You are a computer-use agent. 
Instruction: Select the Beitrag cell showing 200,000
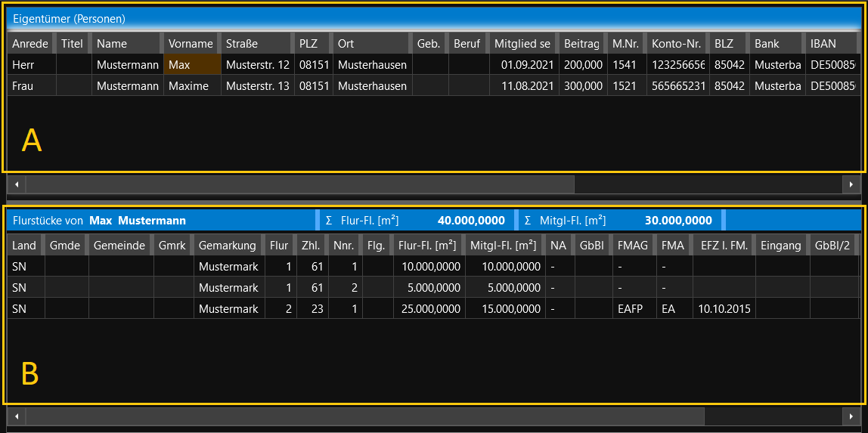point(583,65)
